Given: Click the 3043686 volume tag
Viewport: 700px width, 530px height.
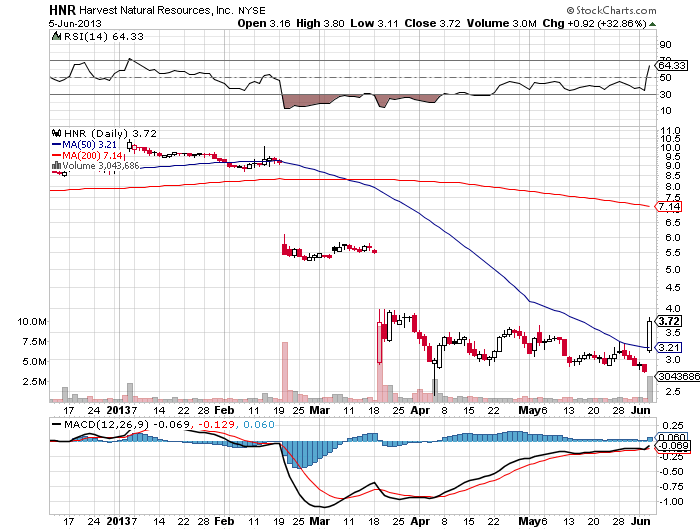Looking at the screenshot, I should coord(679,376).
